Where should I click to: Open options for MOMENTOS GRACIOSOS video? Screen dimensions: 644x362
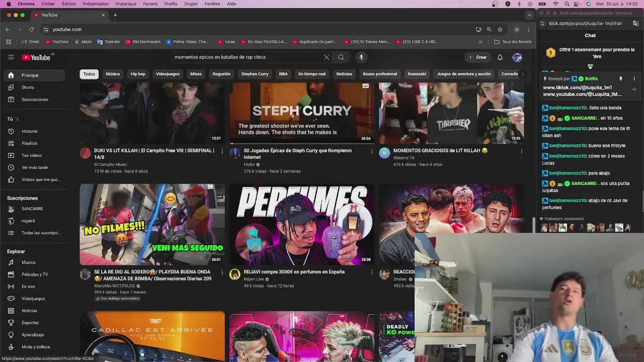click(521, 151)
